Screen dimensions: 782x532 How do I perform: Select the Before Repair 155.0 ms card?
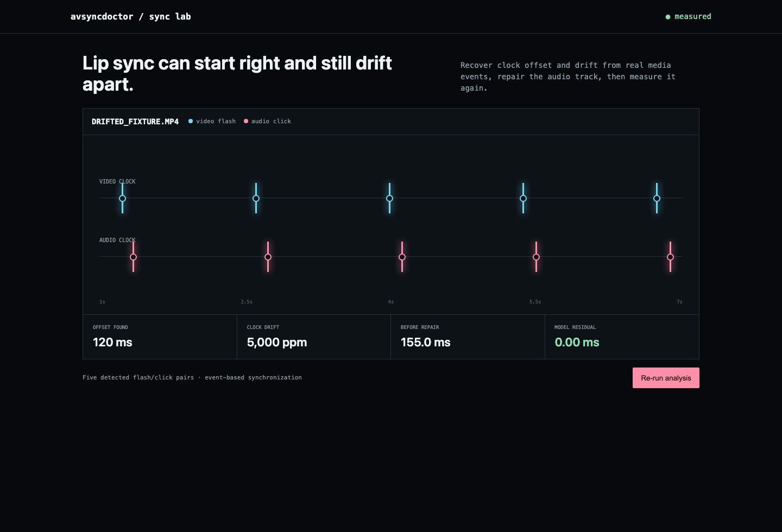[x=468, y=337]
